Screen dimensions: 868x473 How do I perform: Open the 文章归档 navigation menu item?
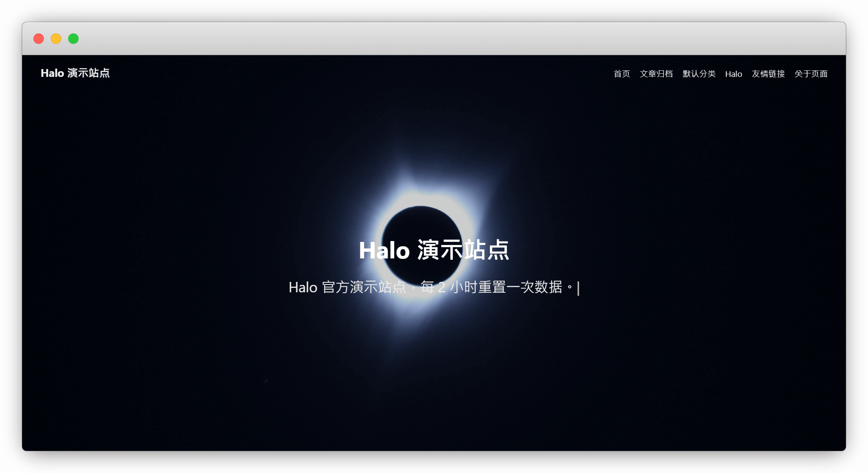click(656, 74)
